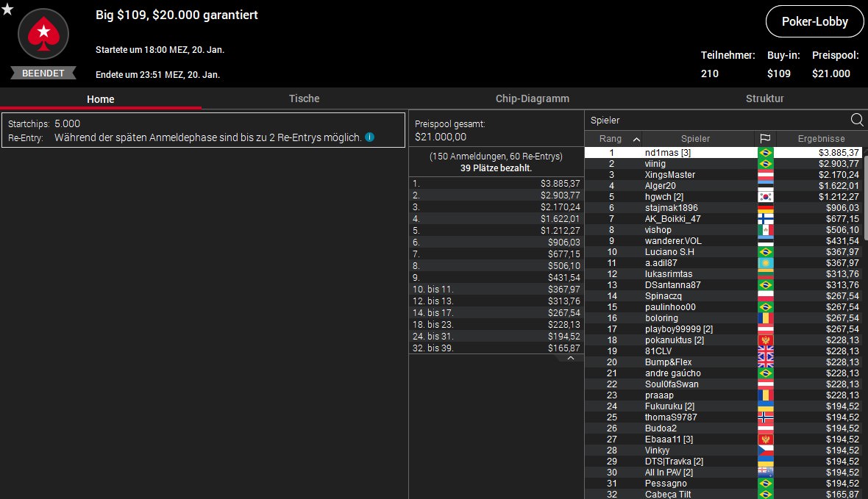Click the Brazil flag beside nd1mas

(766, 153)
